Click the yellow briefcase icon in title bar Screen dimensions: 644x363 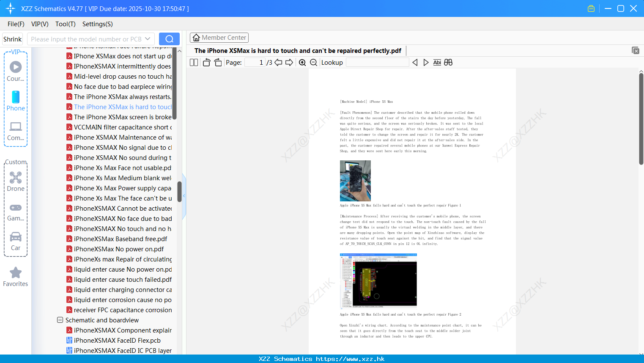(x=591, y=8)
